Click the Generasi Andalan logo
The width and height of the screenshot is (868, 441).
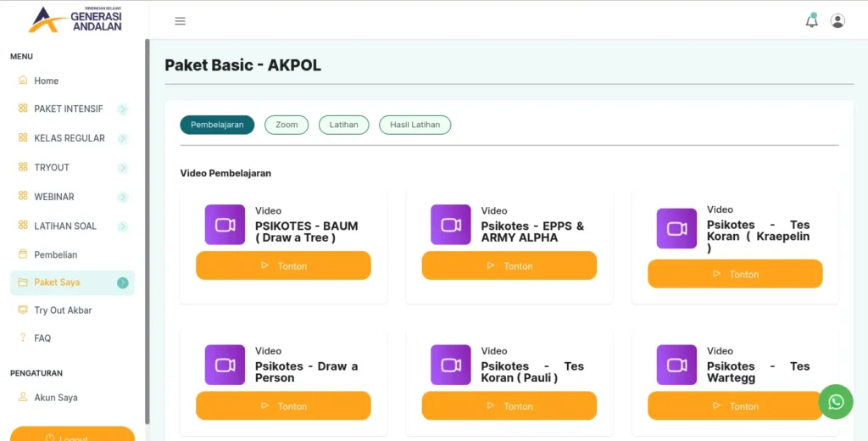(75, 19)
